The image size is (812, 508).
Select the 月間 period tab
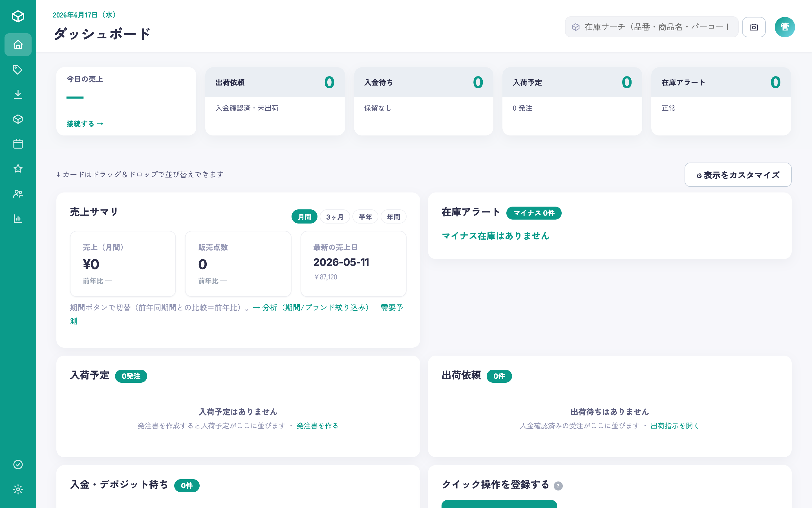[304, 217]
